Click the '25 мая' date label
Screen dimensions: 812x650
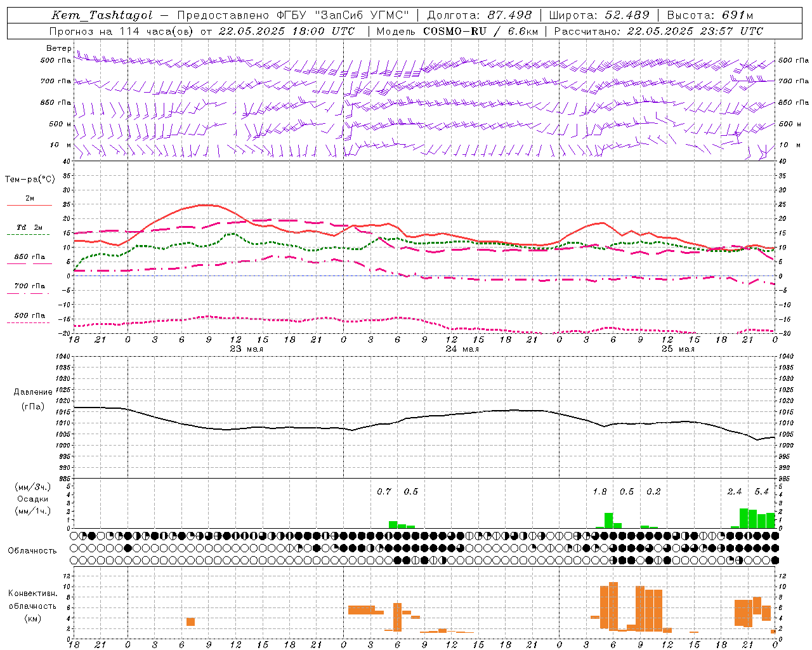[678, 349]
